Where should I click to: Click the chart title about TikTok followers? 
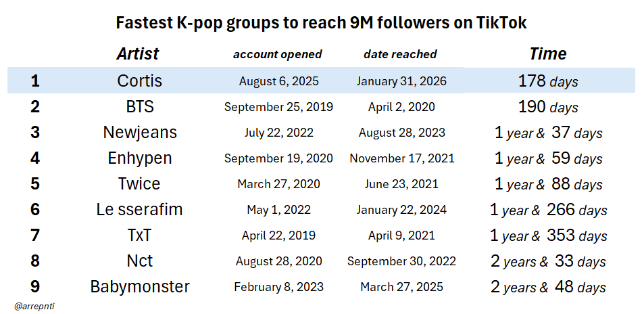click(321, 23)
